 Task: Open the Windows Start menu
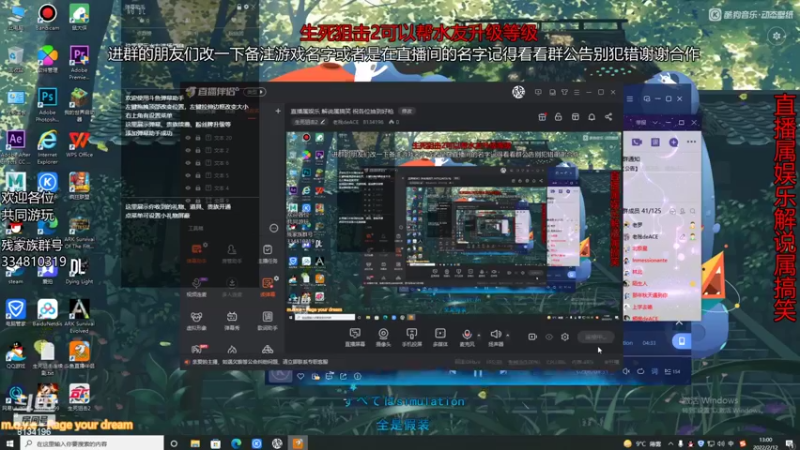10,444
